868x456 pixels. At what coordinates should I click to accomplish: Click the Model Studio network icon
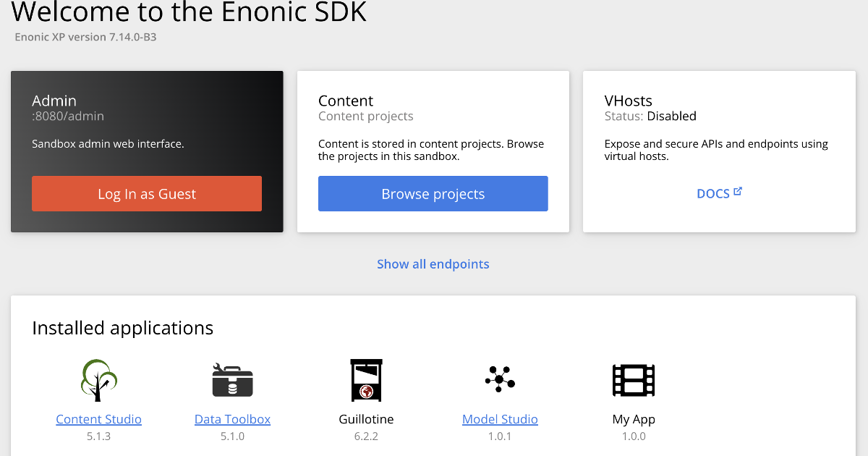pos(500,379)
